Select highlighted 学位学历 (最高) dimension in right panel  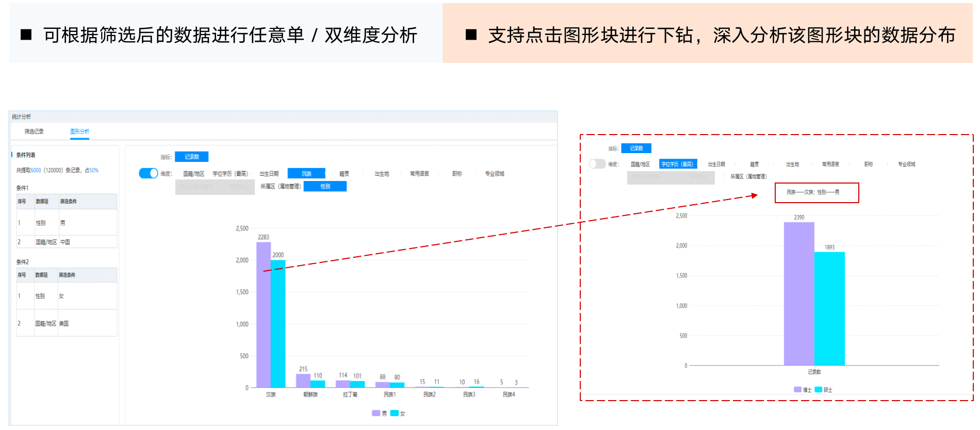click(677, 164)
